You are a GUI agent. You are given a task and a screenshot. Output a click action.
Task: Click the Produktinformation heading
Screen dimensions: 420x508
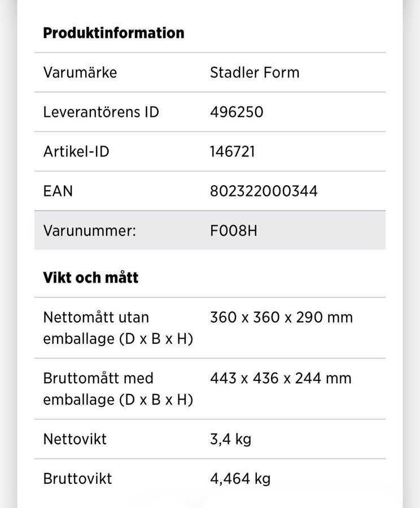click(x=113, y=33)
